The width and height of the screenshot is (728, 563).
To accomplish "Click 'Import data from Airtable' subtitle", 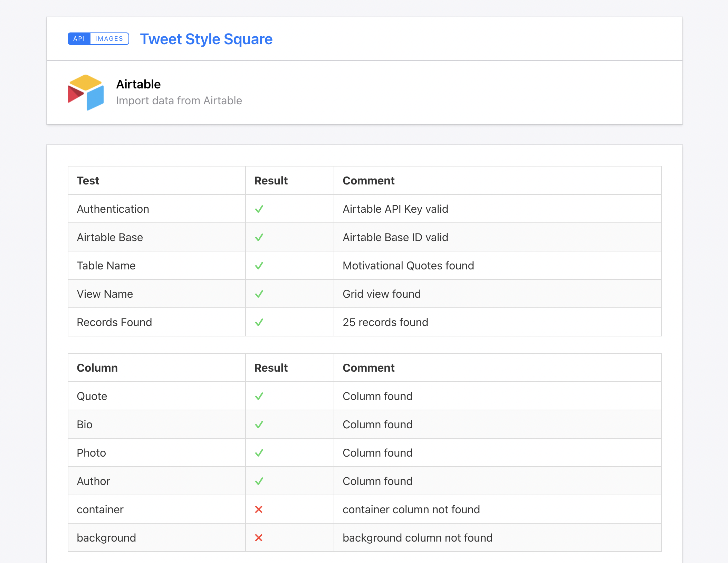I will [179, 101].
